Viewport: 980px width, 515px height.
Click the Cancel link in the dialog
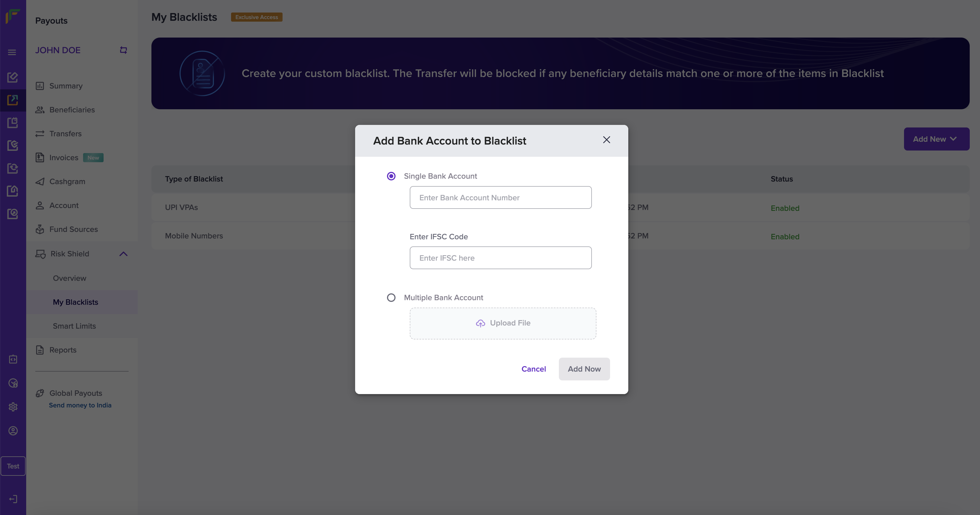tap(533, 369)
